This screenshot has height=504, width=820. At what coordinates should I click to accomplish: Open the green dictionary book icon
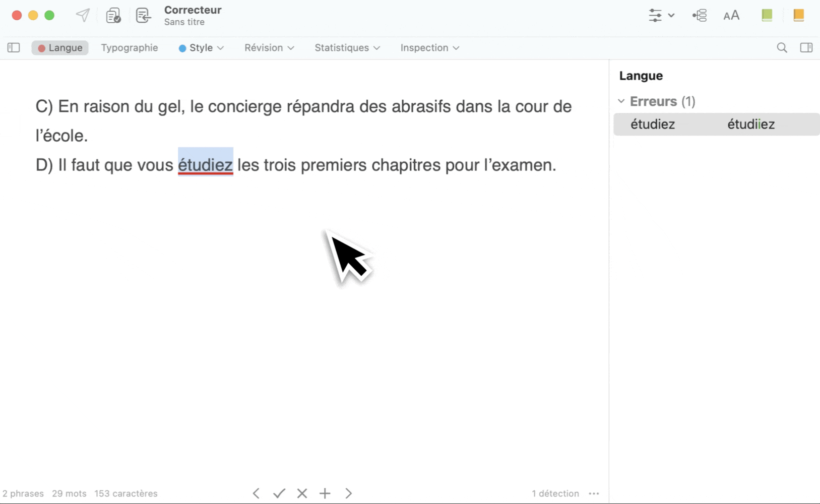pos(767,15)
